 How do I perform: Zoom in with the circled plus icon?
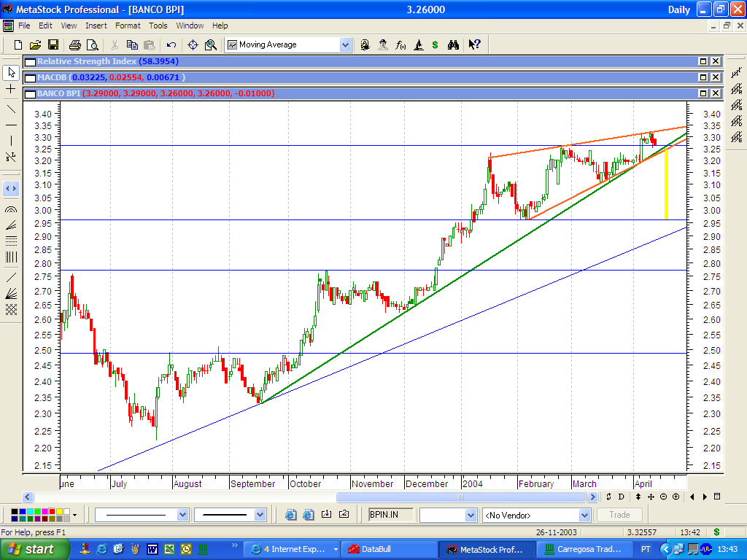point(676,497)
